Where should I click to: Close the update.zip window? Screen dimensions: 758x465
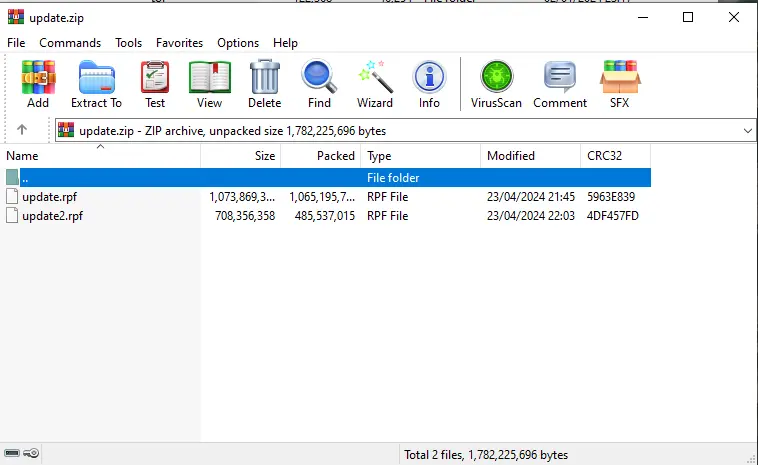click(x=734, y=17)
